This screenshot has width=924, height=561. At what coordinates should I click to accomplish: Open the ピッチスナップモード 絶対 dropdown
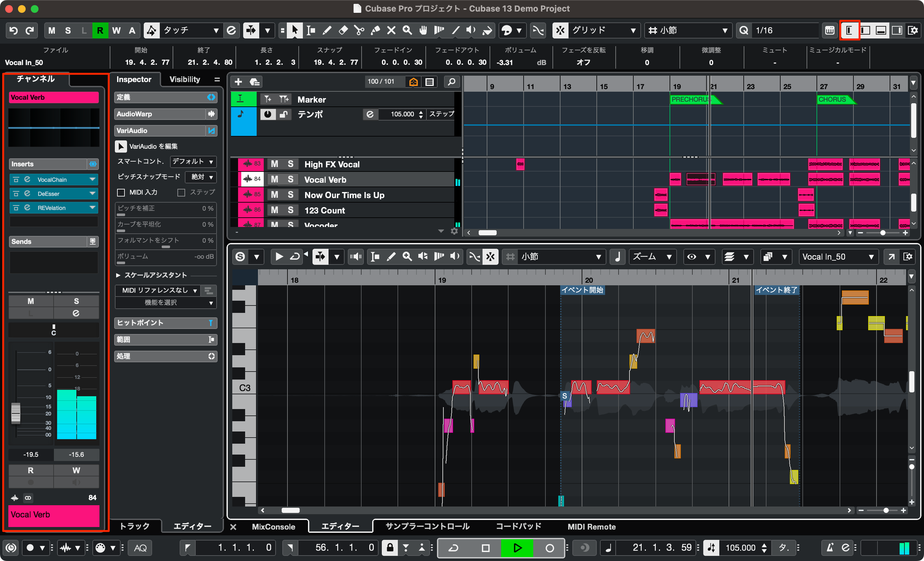click(201, 177)
